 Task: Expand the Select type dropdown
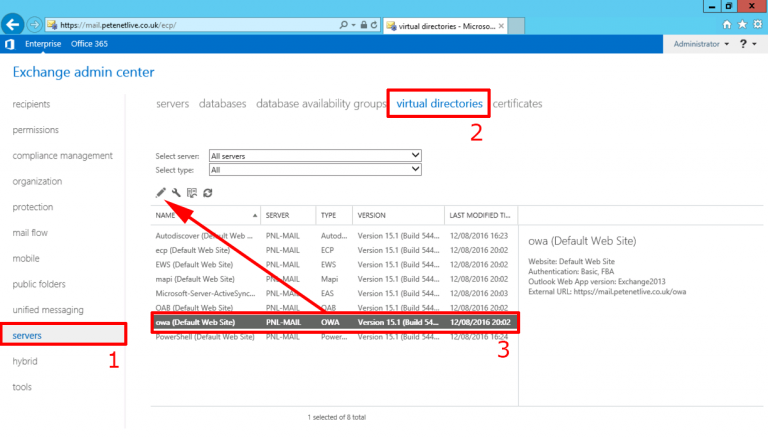point(315,170)
